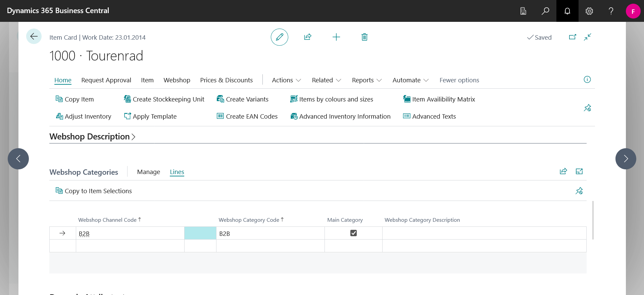This screenshot has width=644, height=295.
Task: Collapse the page with arrows icon
Action: (587, 37)
